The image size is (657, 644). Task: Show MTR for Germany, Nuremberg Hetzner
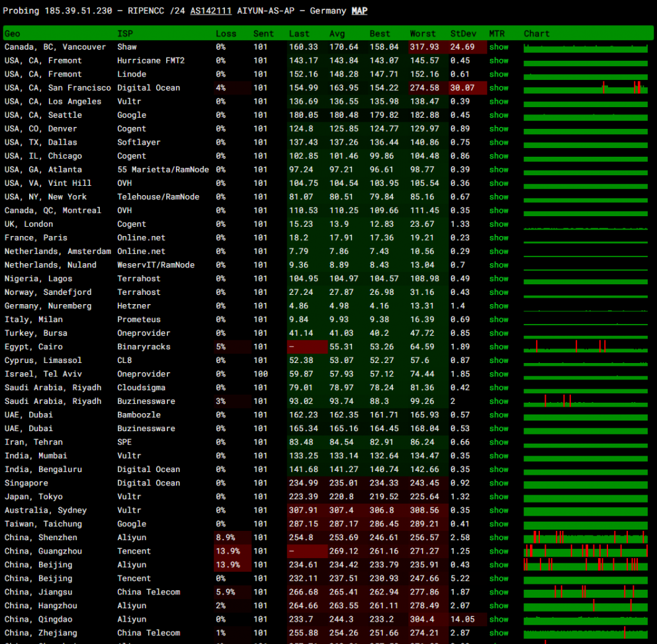click(x=499, y=305)
